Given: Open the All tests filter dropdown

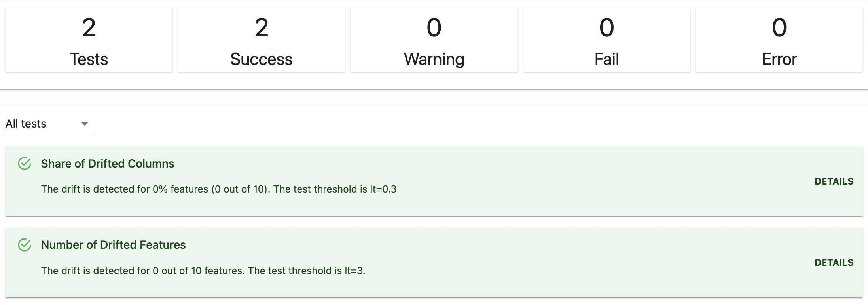Looking at the screenshot, I should pos(49,124).
